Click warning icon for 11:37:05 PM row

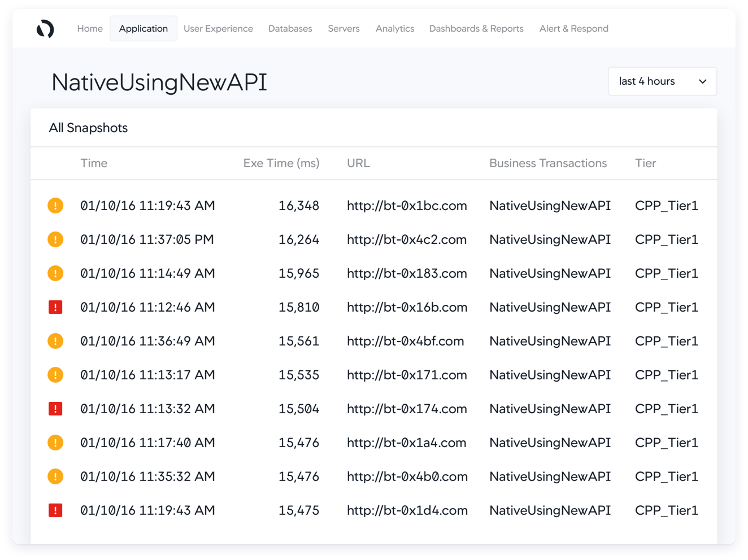pos(55,239)
